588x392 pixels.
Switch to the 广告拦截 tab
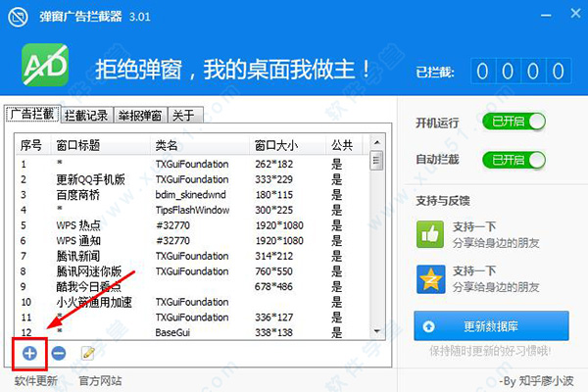(x=32, y=114)
